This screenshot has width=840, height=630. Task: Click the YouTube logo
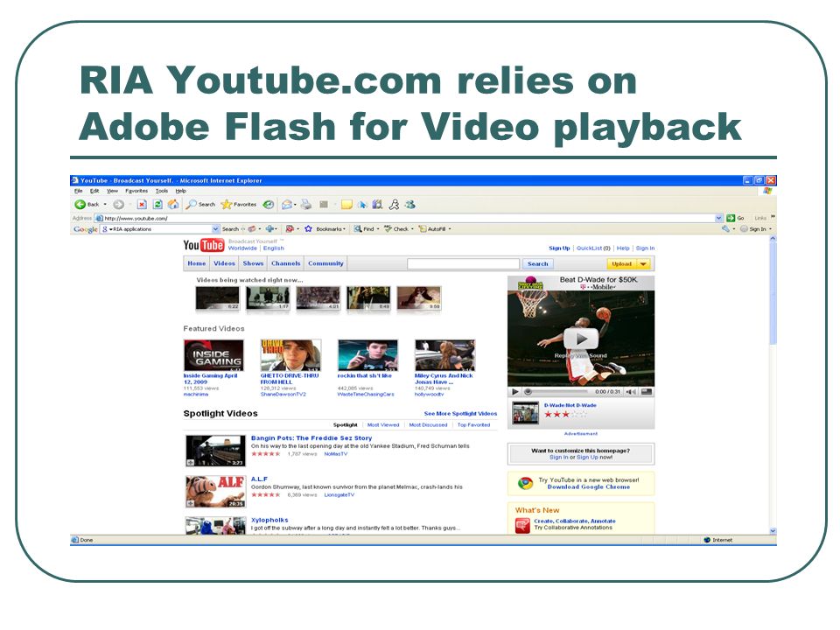point(204,245)
